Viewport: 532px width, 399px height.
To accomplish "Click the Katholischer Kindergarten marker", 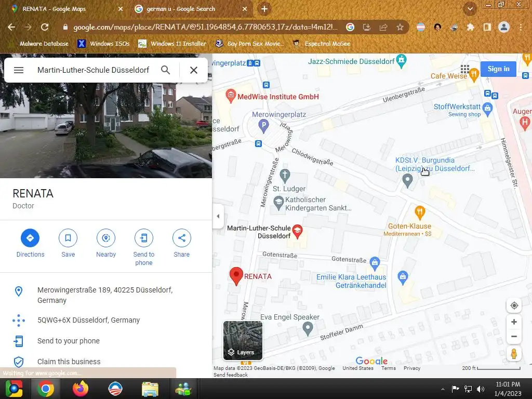I will coord(278,203).
